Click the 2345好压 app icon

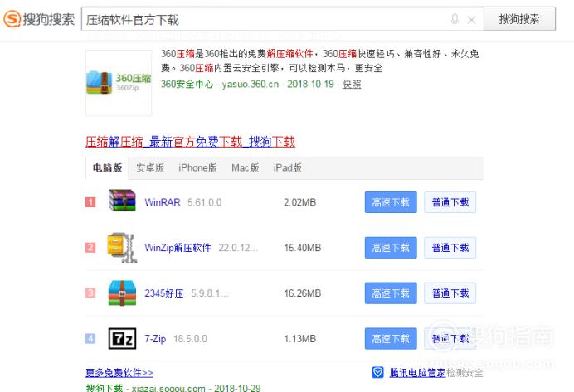coord(122,293)
